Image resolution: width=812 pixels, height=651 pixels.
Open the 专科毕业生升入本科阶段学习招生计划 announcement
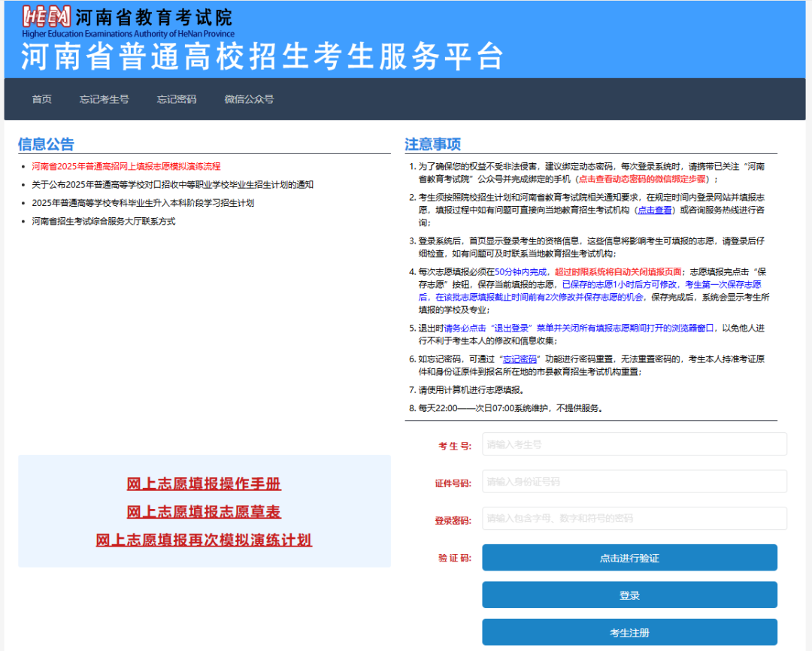click(143, 203)
